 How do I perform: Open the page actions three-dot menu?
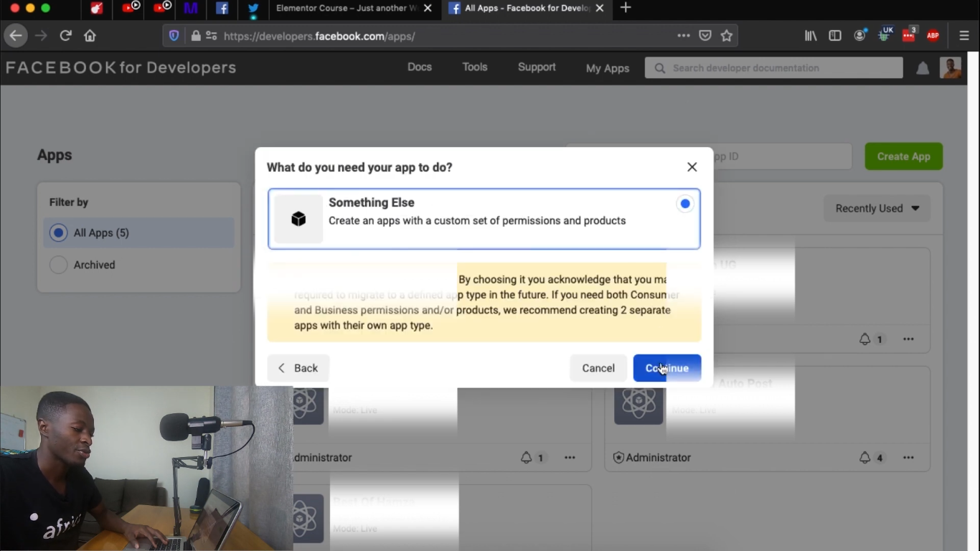coord(684,36)
